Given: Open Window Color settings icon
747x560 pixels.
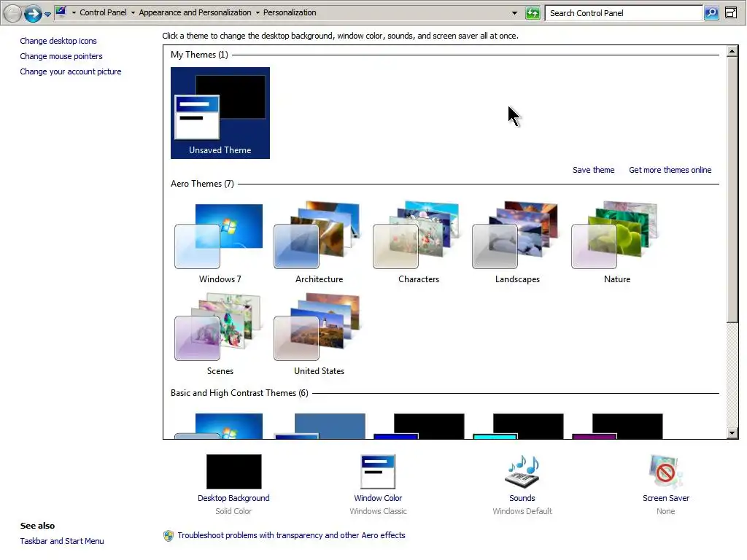Looking at the screenshot, I should pyautogui.click(x=378, y=472).
